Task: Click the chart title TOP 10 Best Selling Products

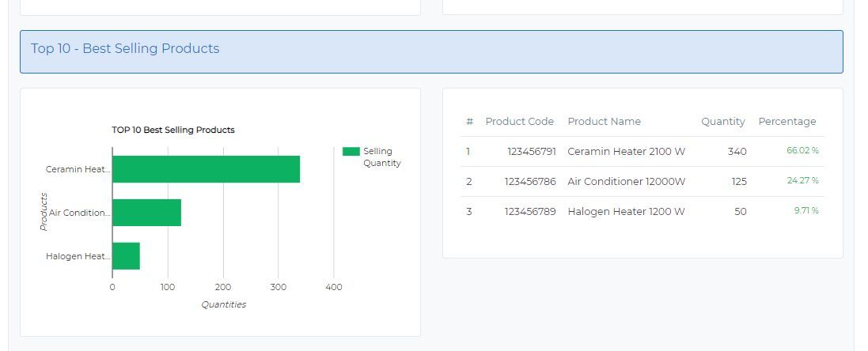Action: 173,130
